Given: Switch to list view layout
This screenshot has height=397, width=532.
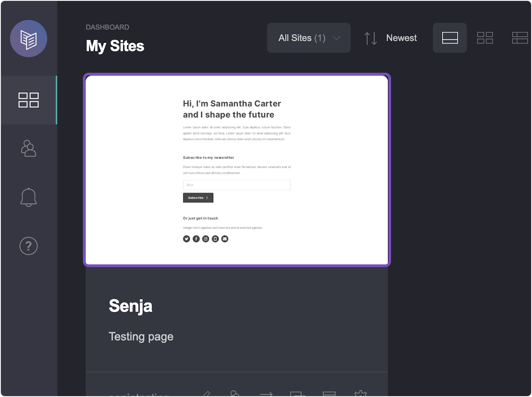Looking at the screenshot, I should [x=520, y=38].
